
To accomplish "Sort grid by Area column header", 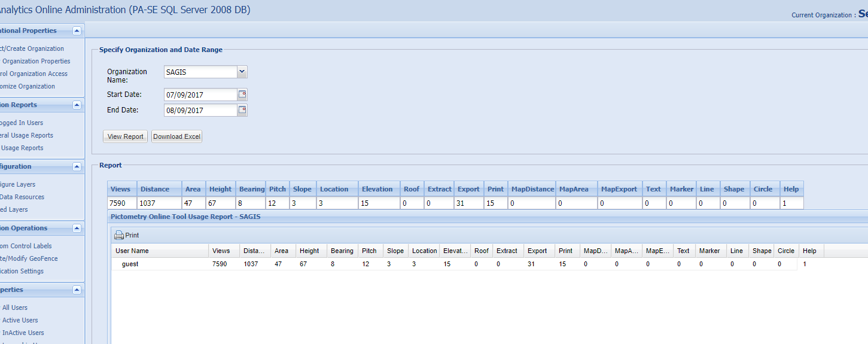I will click(x=283, y=251).
